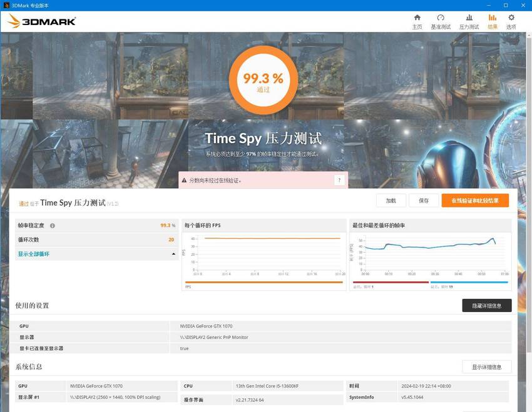The height and width of the screenshot is (412, 532).
Task: Click the 'NVIDIA GeForce GTX 1070' value under 使用的设置
Action: click(x=206, y=326)
